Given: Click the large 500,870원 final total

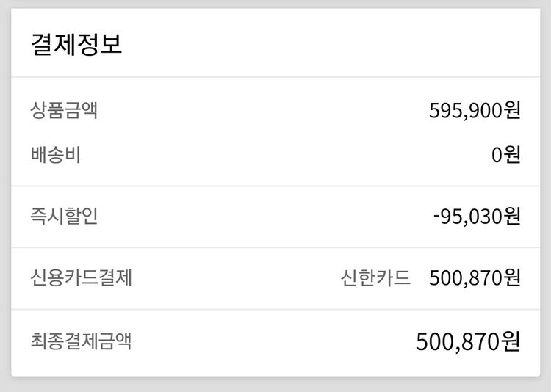Looking at the screenshot, I should (x=468, y=341).
